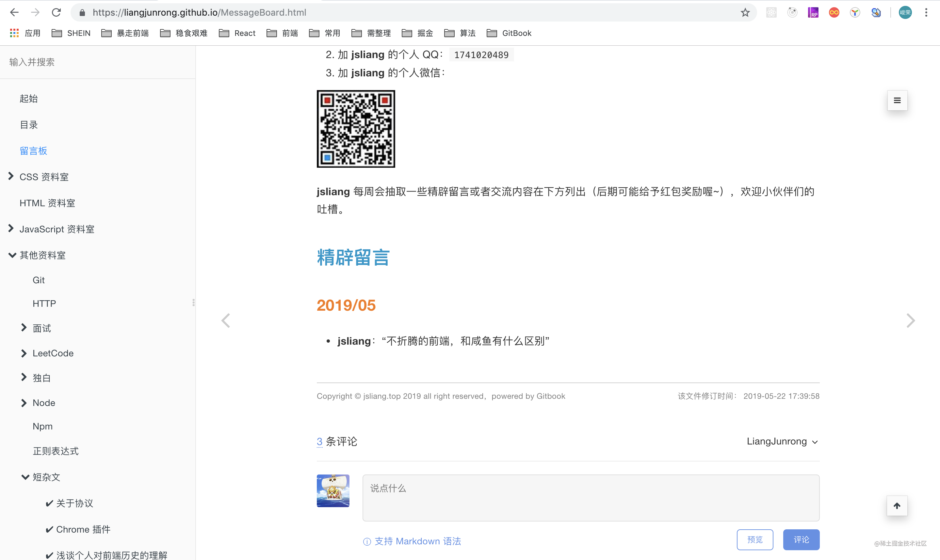Open the GitBook bookmarks folder

point(509,33)
